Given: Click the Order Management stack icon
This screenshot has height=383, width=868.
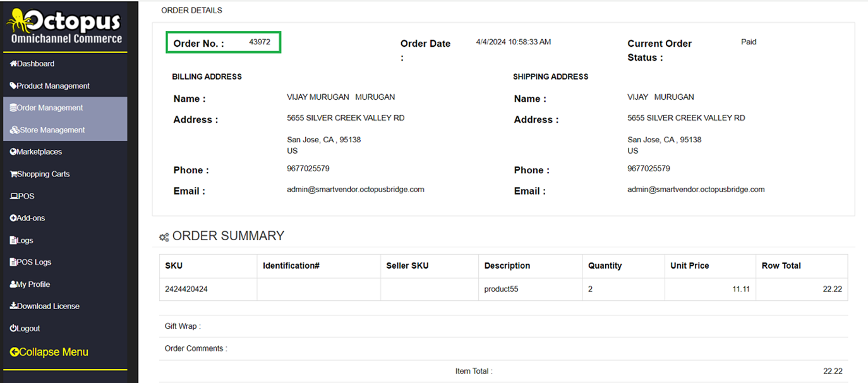Looking at the screenshot, I should [x=13, y=108].
